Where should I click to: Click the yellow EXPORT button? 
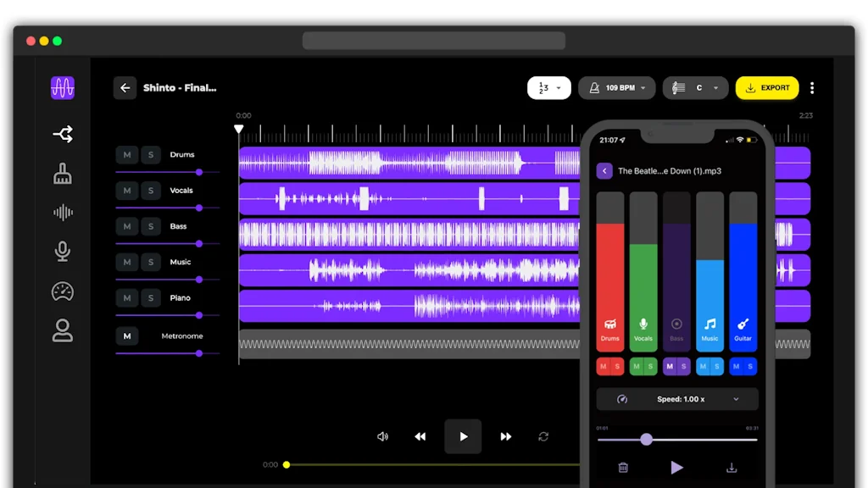[x=767, y=87]
